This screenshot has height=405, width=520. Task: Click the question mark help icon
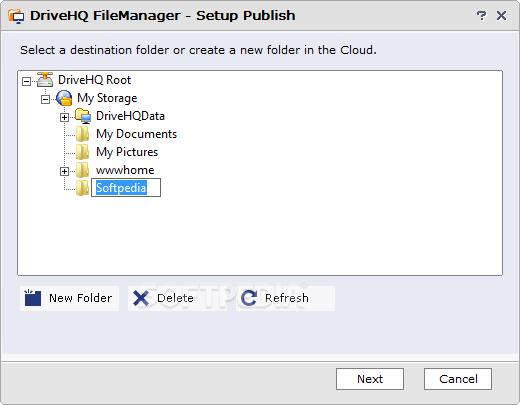pos(481,15)
